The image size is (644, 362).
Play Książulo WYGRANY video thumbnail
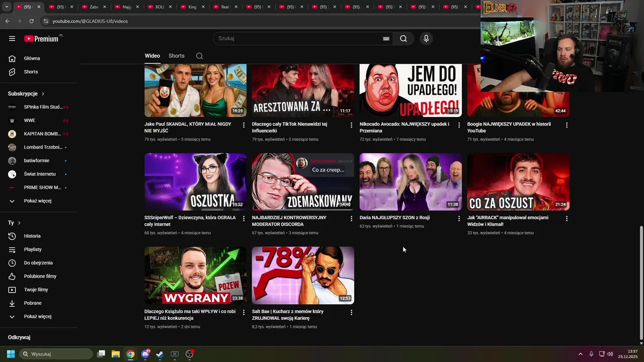(x=195, y=276)
